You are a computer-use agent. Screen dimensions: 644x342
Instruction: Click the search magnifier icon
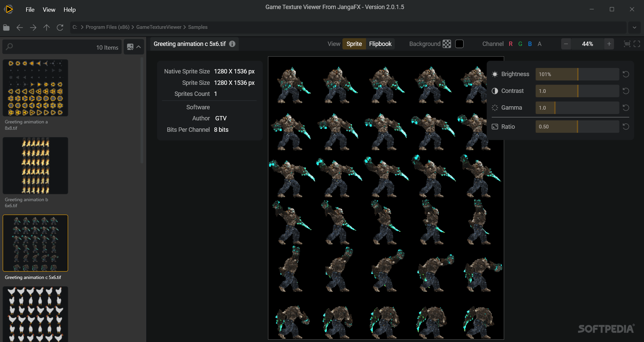[x=9, y=47]
